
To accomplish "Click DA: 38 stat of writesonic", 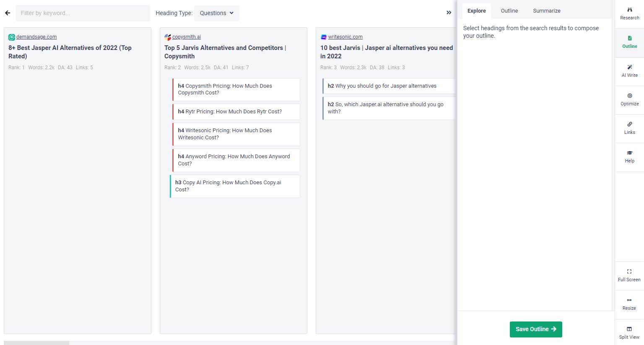I will [x=377, y=68].
